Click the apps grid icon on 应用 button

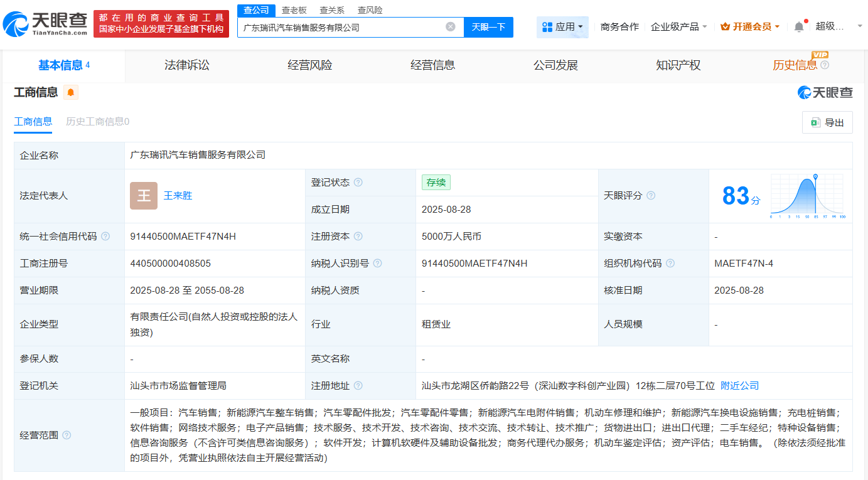pyautogui.click(x=547, y=27)
